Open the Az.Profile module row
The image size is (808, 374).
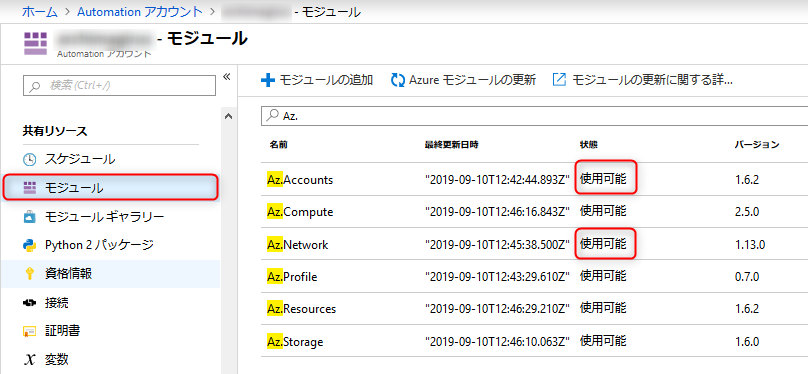pos(534,277)
